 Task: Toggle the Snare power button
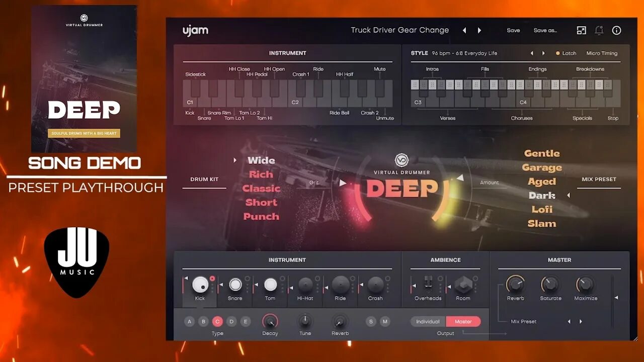[247, 279]
